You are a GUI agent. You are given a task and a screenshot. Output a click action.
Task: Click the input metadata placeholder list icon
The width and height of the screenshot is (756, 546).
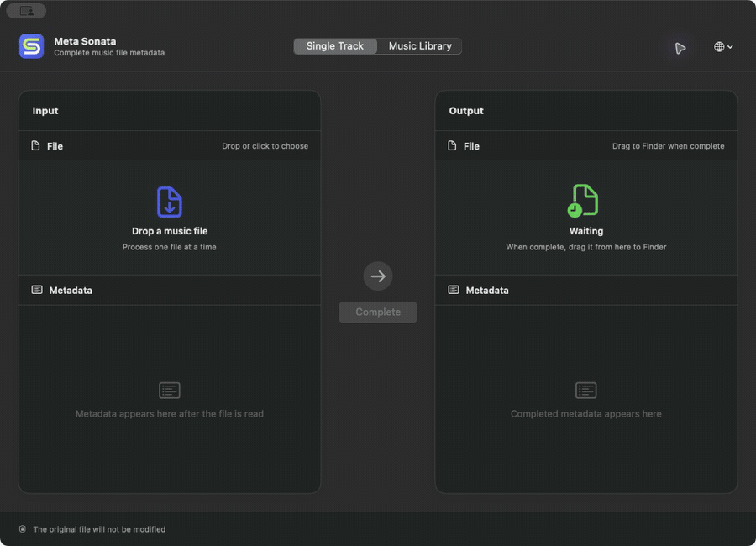(x=170, y=391)
